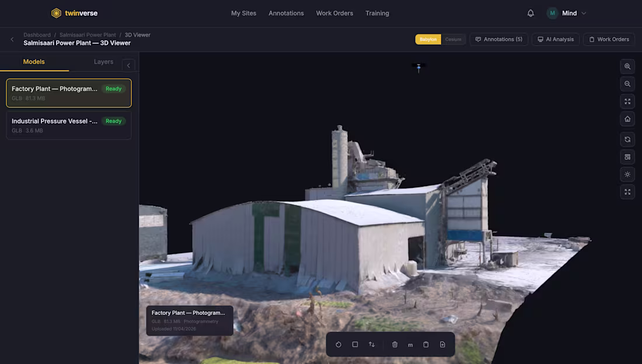
Task: Switch the viewer engine to Cesium
Action: [x=453, y=39]
